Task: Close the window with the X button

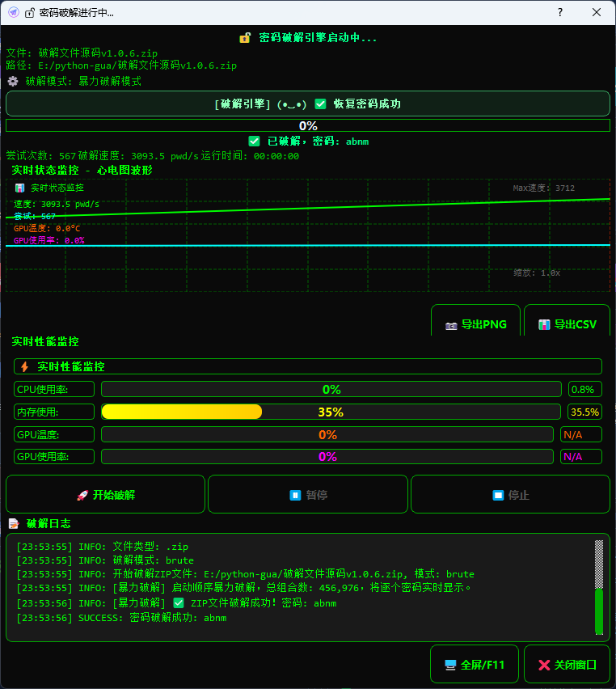Action: point(597,12)
